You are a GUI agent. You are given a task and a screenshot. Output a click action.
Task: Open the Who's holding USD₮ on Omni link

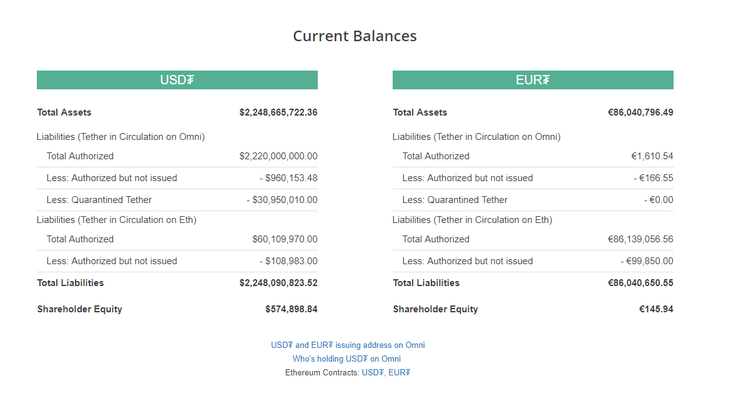point(347,359)
